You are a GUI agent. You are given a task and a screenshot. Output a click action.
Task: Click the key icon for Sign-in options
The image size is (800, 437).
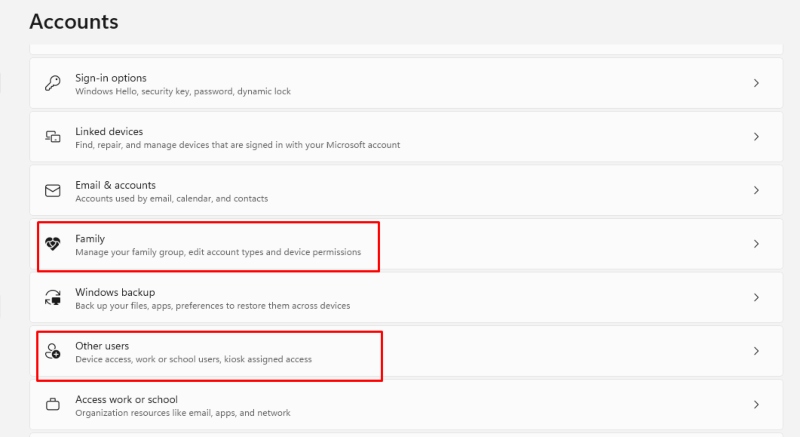(53, 83)
